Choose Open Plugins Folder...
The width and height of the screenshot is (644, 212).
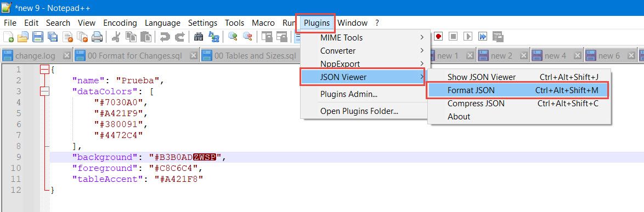pos(365,111)
